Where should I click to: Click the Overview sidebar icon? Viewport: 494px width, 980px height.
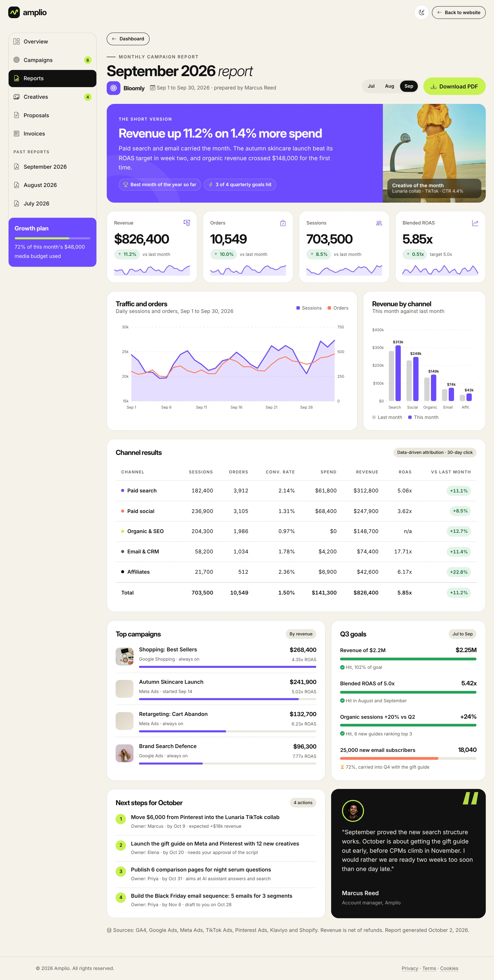tap(16, 41)
